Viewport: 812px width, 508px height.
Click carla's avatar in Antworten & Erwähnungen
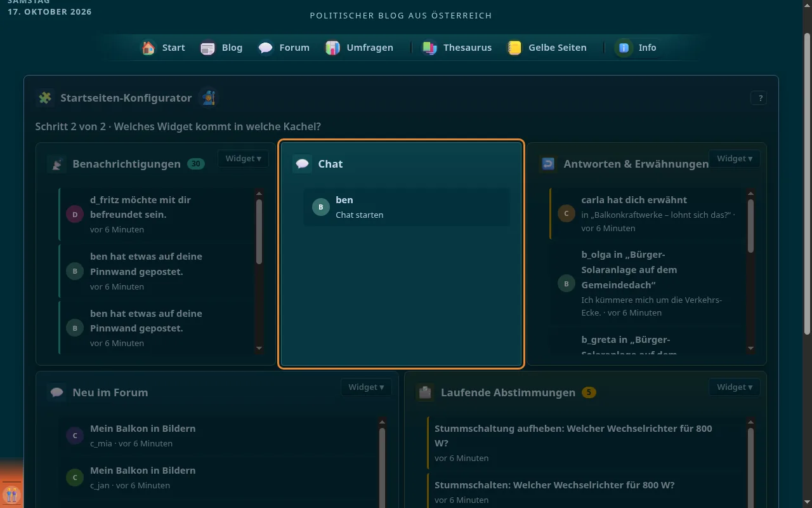point(566,213)
